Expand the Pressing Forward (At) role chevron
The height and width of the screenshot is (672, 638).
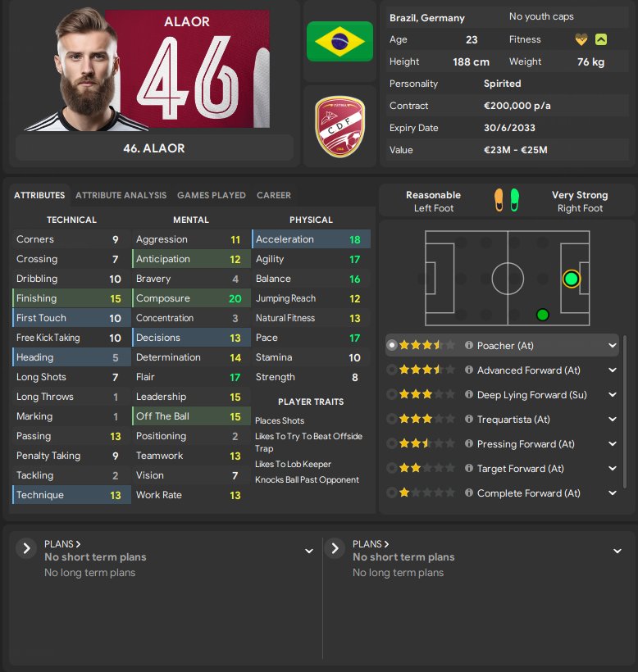613,443
